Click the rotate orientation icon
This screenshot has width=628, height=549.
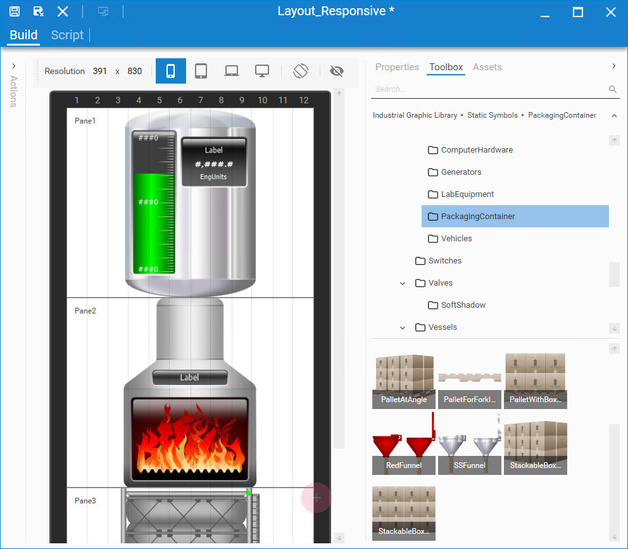(300, 71)
